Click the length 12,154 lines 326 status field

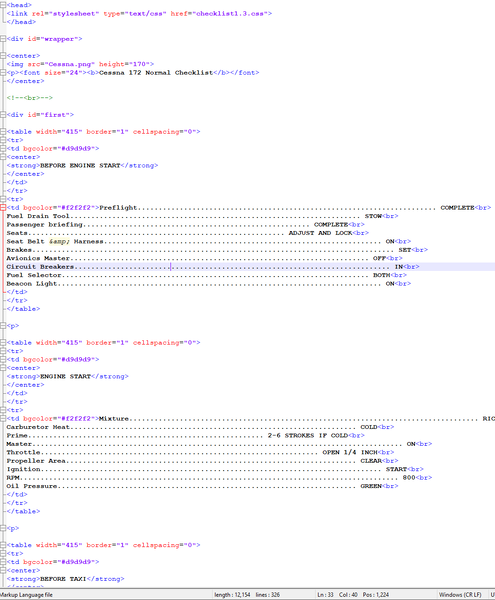[247, 595]
